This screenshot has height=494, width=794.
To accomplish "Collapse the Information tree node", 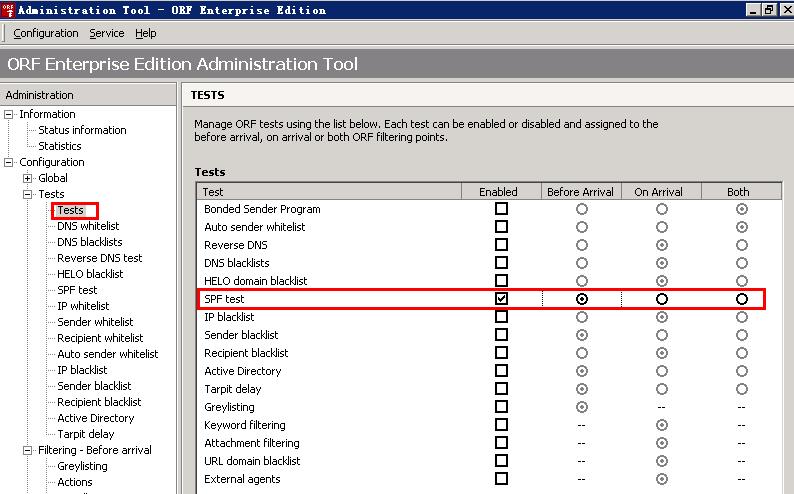I will click(x=9, y=114).
